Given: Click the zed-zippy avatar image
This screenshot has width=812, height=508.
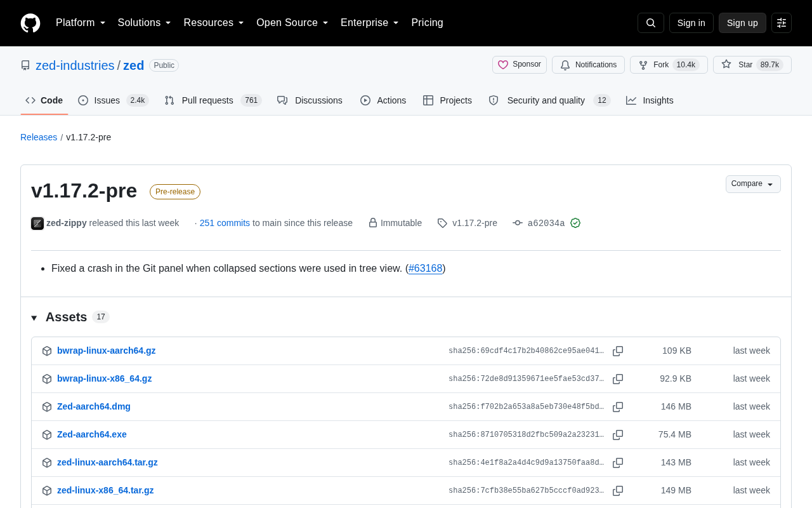Looking at the screenshot, I should [x=37, y=224].
